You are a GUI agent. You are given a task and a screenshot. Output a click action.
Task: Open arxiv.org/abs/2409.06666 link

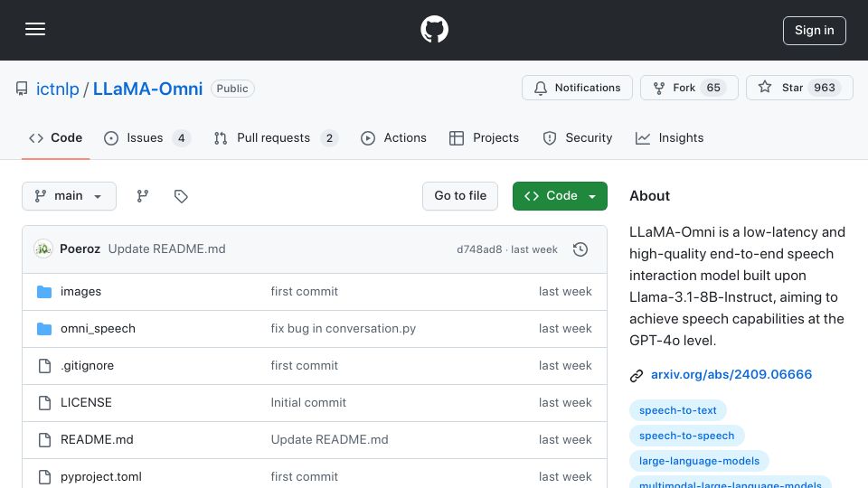(731, 374)
